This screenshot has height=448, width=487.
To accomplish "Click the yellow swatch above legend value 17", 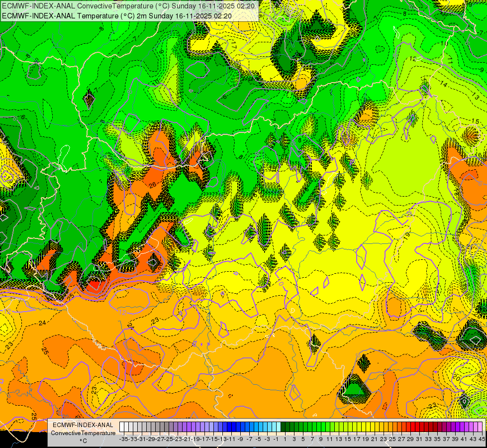I will coord(354,427).
